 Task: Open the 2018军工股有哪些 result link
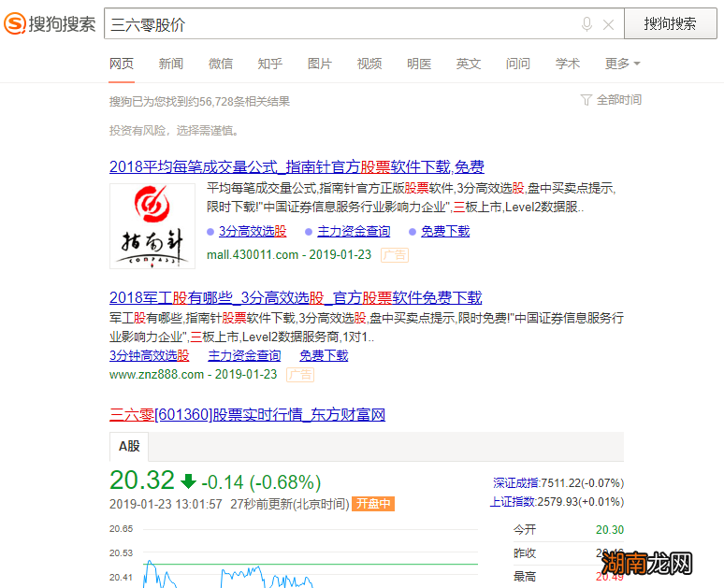click(296, 297)
